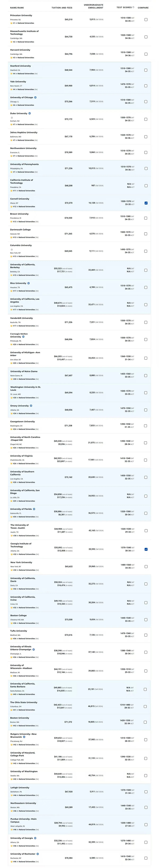Open the Harvard University link
The height and width of the screenshot is (868, 159).
(x=20, y=50)
